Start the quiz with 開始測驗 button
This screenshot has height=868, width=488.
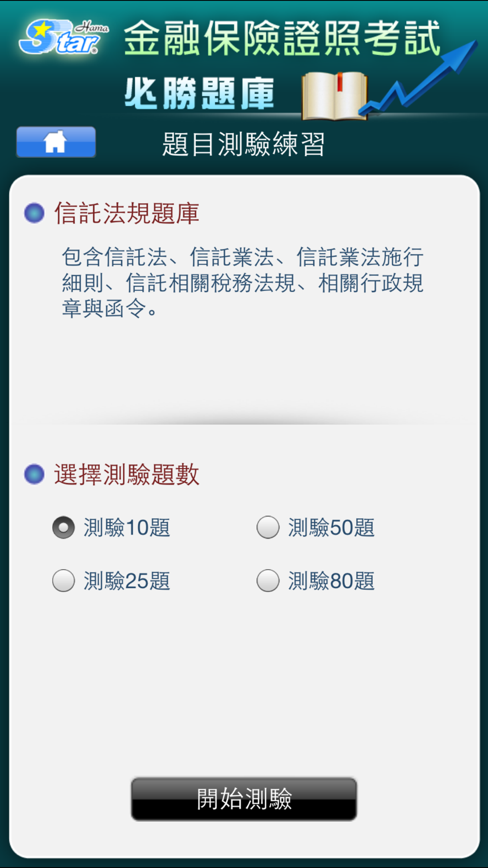pyautogui.click(x=244, y=799)
